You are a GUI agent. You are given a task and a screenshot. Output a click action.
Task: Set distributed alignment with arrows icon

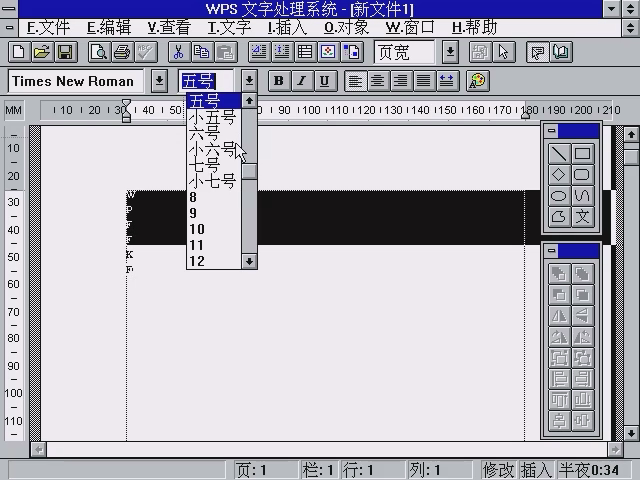(447, 81)
